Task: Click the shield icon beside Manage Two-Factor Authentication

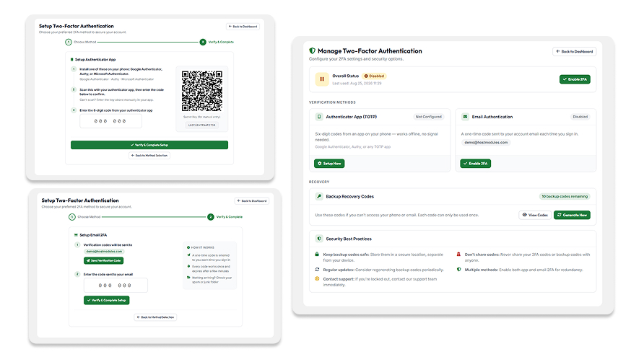Action: click(x=312, y=51)
